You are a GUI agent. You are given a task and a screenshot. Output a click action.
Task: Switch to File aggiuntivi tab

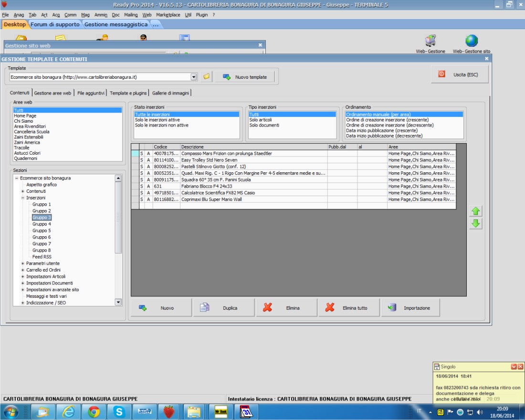click(91, 93)
